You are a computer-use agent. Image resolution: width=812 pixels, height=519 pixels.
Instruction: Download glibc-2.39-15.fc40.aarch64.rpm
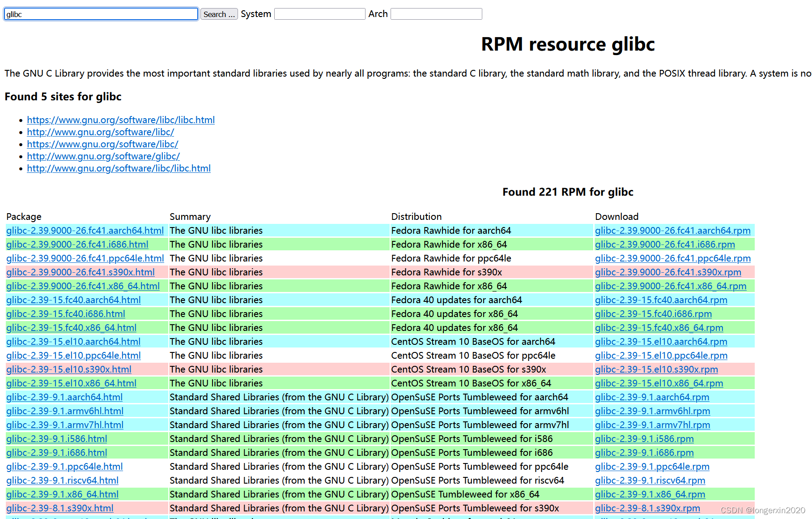pos(661,300)
